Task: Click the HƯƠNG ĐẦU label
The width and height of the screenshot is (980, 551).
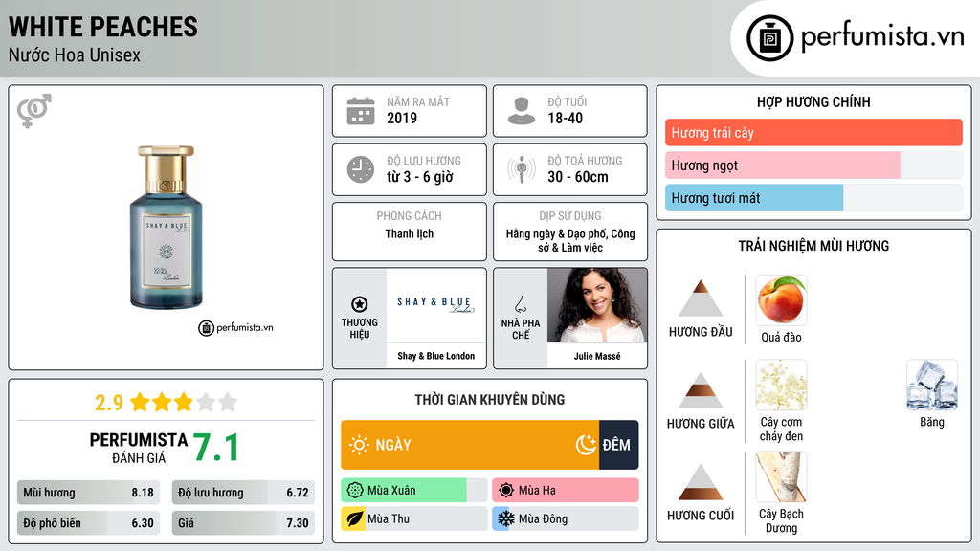Action: point(701,332)
